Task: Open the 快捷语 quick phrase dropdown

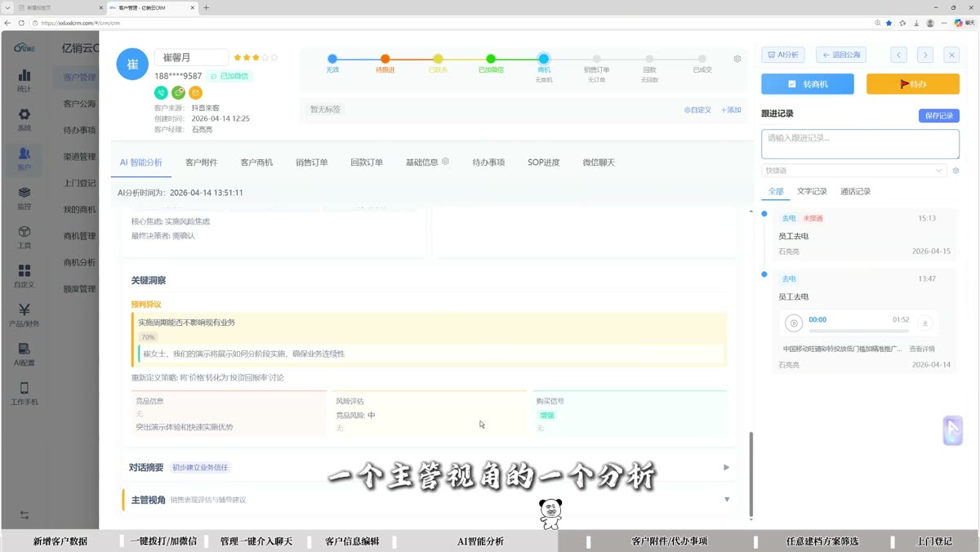Action: point(854,171)
